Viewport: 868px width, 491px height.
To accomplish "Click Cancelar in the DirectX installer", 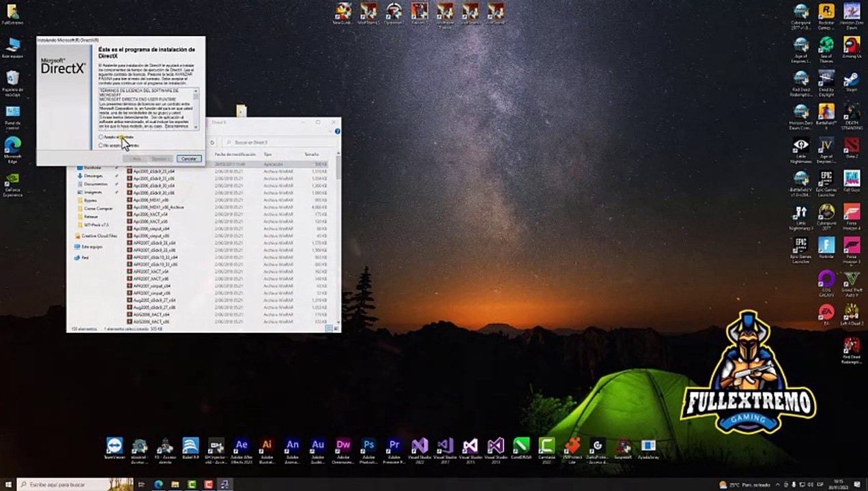I will coord(189,158).
